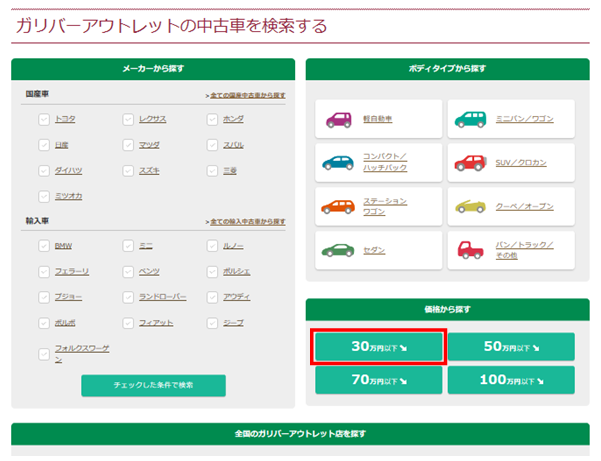Search cars priced 30万円以下
The width and height of the screenshot is (601, 461).
pos(379,347)
